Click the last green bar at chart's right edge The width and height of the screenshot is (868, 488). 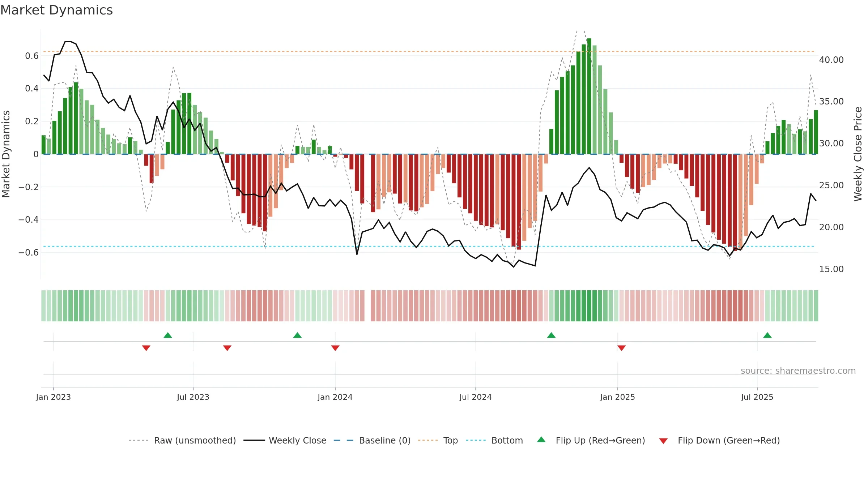816,132
